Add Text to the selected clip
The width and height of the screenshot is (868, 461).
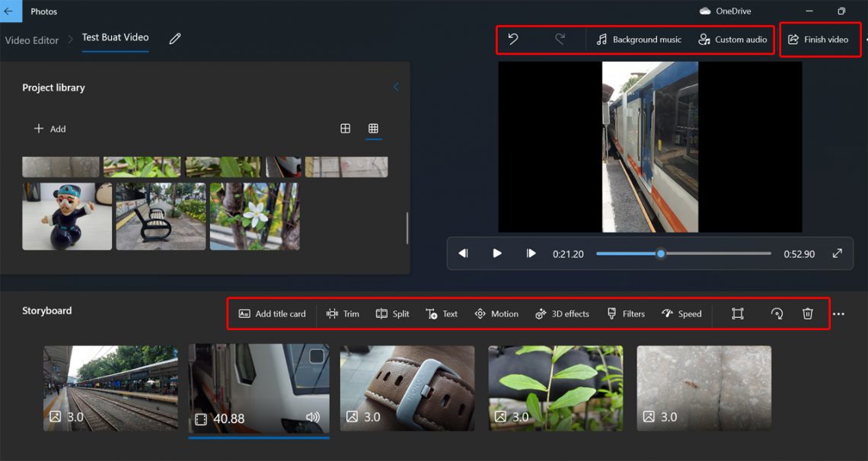click(442, 313)
